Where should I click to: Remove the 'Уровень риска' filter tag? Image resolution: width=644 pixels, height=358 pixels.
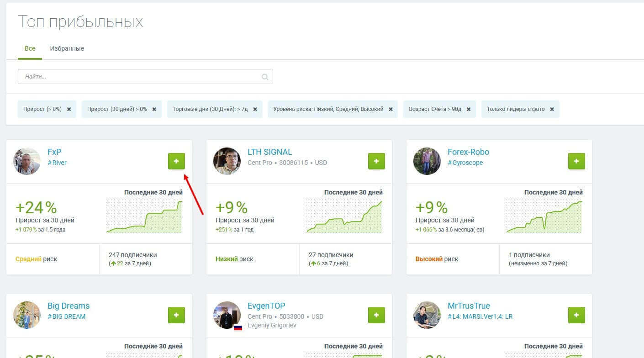[391, 110]
